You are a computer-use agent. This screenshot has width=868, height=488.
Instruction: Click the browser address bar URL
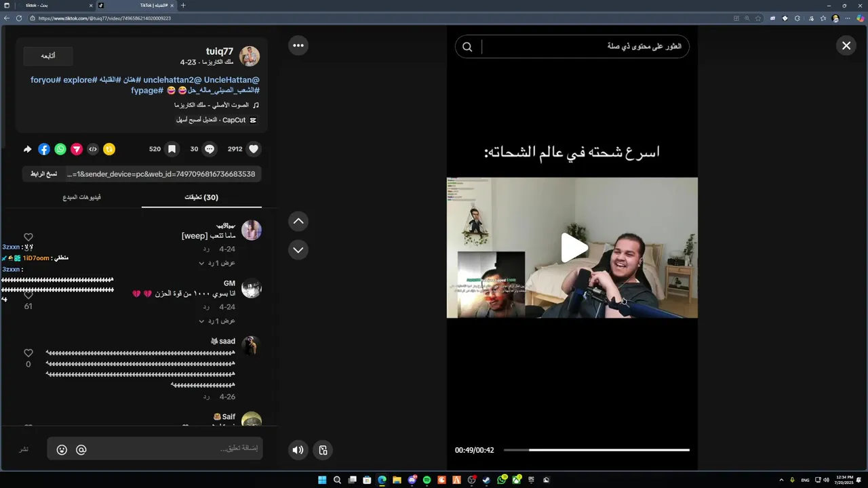coord(105,18)
